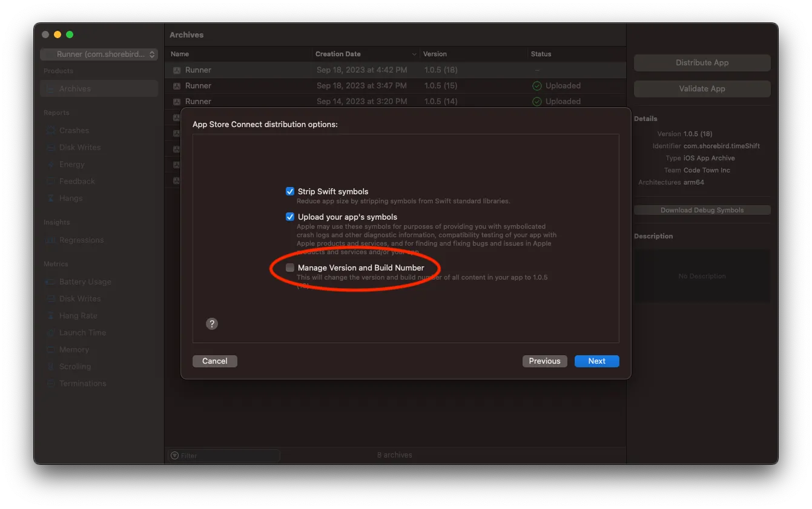The height and width of the screenshot is (509, 812).
Task: Enable Manage Version and Build Number
Action: pyautogui.click(x=290, y=267)
